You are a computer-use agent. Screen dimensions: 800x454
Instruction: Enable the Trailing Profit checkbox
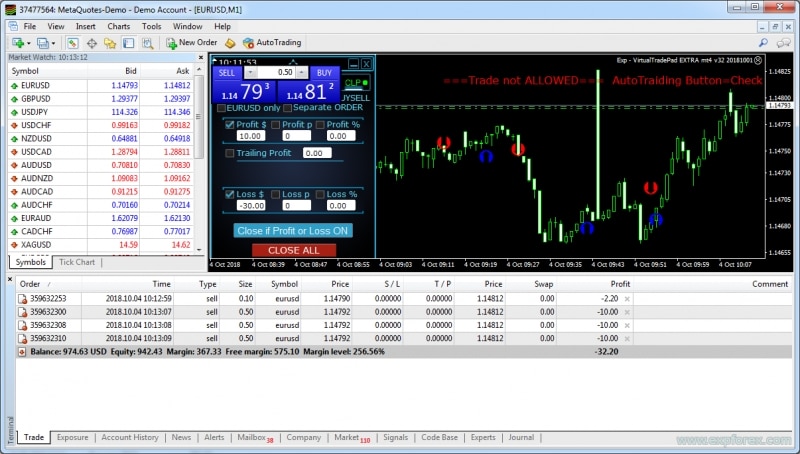click(230, 153)
